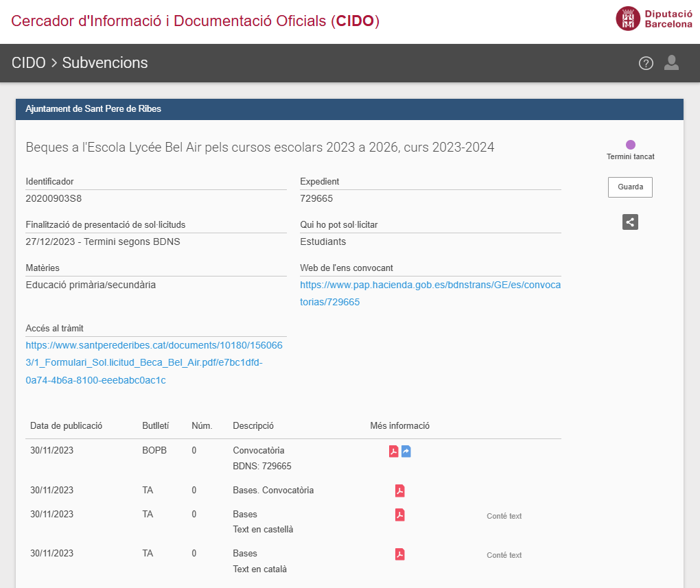The height and width of the screenshot is (588, 700).
Task: Click the Data de publicació column header
Action: 66,426
